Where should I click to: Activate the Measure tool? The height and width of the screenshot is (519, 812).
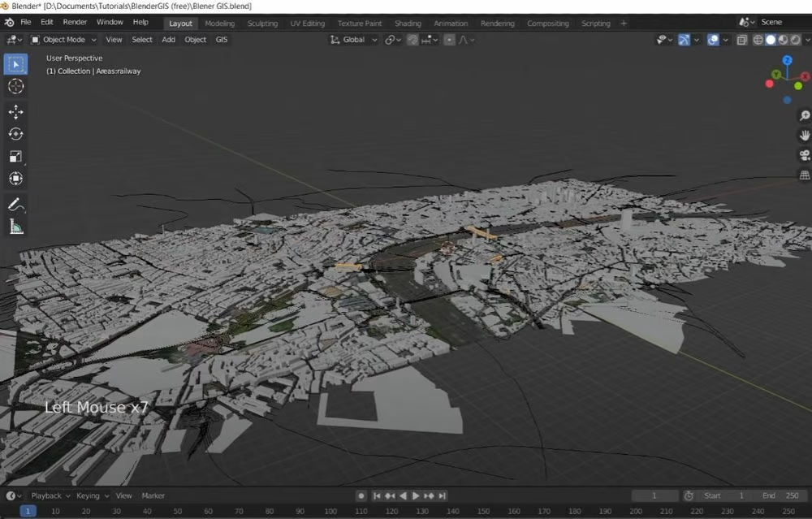[15, 227]
